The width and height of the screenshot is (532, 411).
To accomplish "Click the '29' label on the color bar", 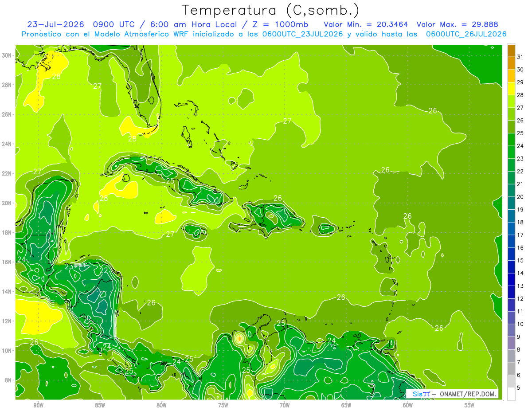I will click(x=520, y=82).
